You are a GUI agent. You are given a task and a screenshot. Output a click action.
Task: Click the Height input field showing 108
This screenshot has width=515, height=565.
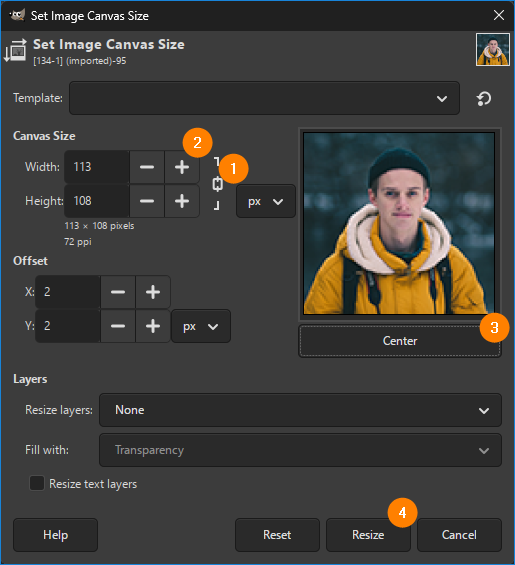[x=97, y=201]
